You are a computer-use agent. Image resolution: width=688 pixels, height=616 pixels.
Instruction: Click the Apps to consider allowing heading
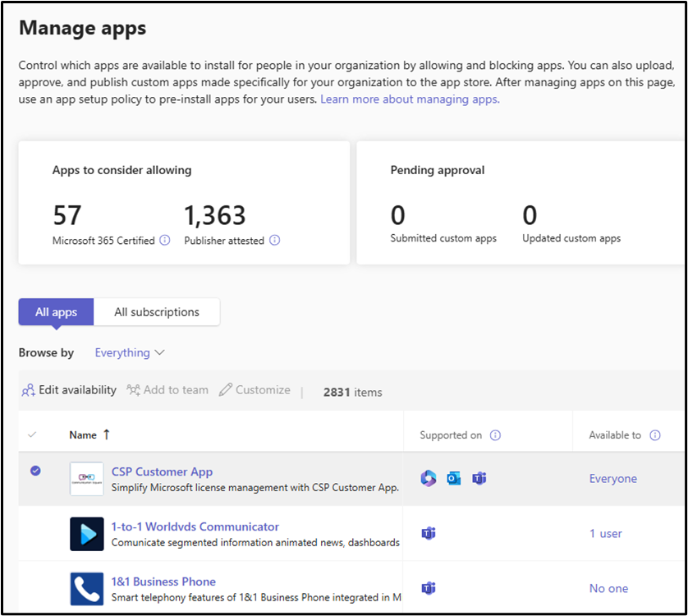pyautogui.click(x=122, y=170)
